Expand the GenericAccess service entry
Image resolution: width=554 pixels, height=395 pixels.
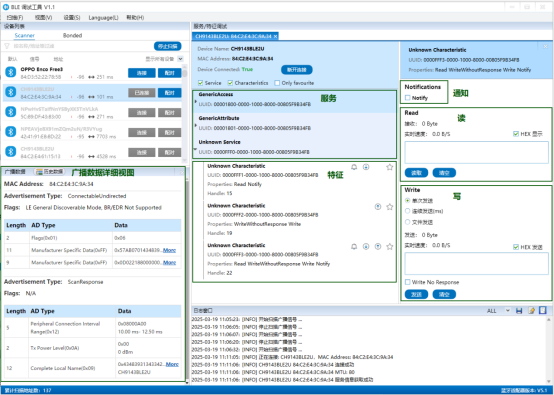point(196,101)
